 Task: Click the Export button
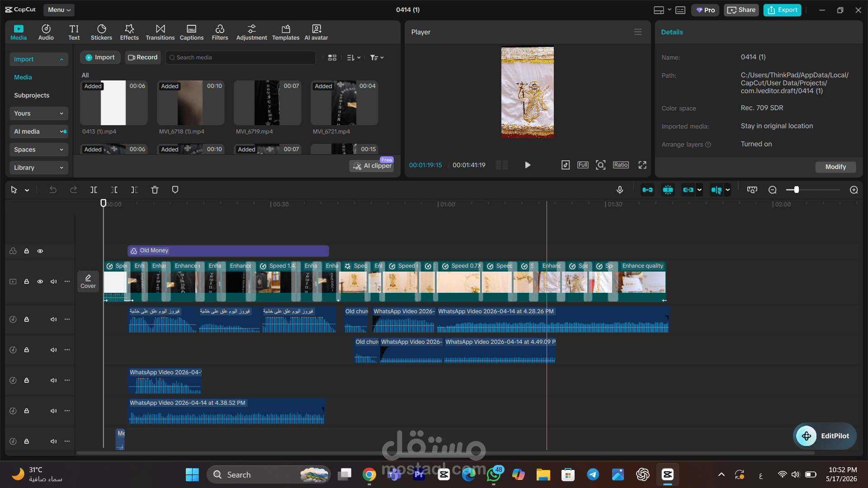[x=783, y=10]
